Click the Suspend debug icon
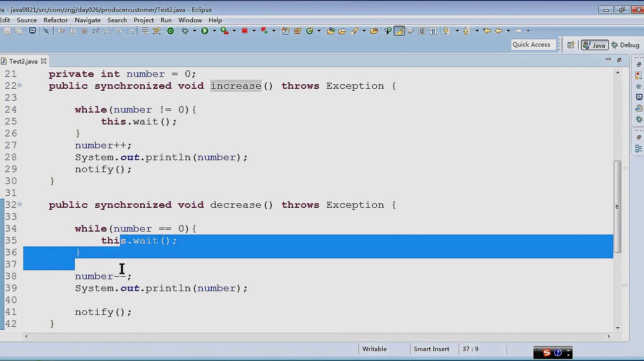644x361 pixels. pos(73,31)
